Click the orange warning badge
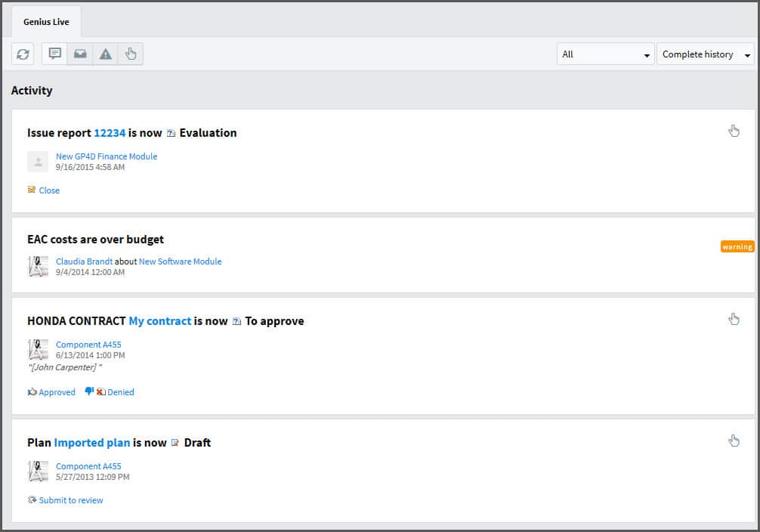The height and width of the screenshot is (532, 760). pyautogui.click(x=737, y=246)
